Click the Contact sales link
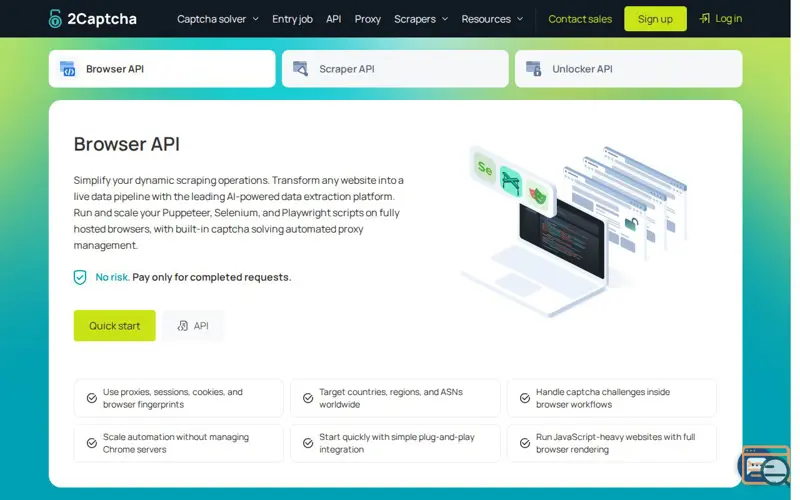This screenshot has width=800, height=500. tap(580, 19)
